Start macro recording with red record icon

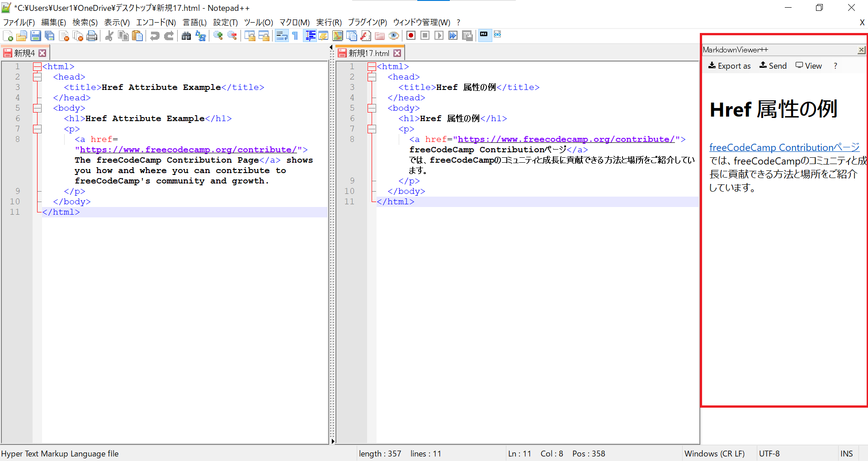click(411, 36)
